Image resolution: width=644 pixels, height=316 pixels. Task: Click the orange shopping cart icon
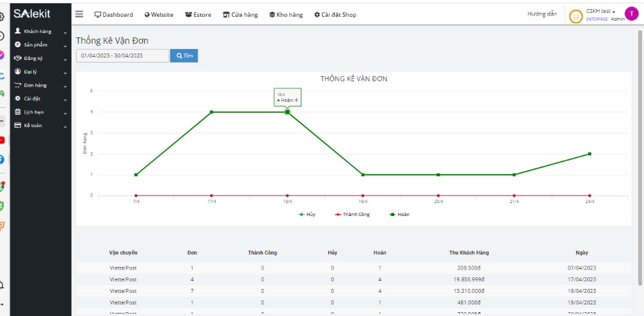click(576, 16)
